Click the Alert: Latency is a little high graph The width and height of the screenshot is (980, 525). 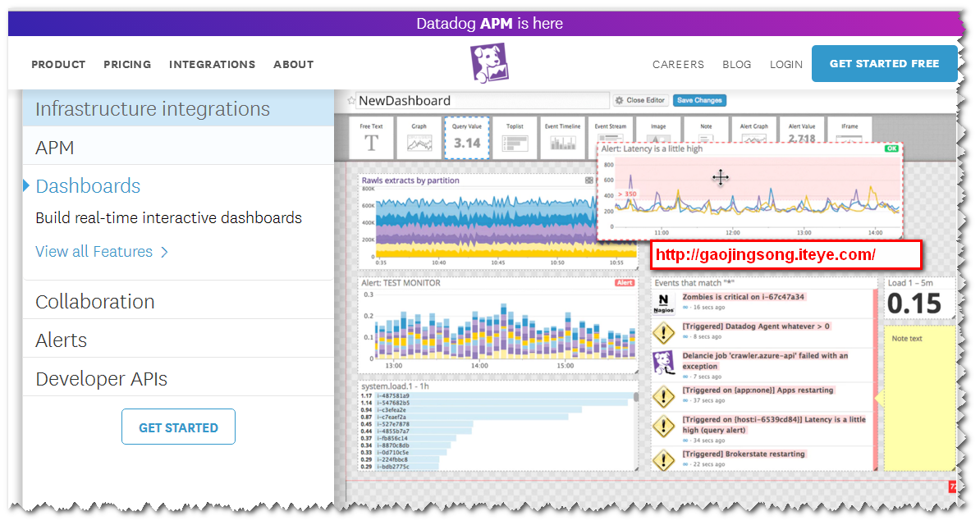coord(750,190)
